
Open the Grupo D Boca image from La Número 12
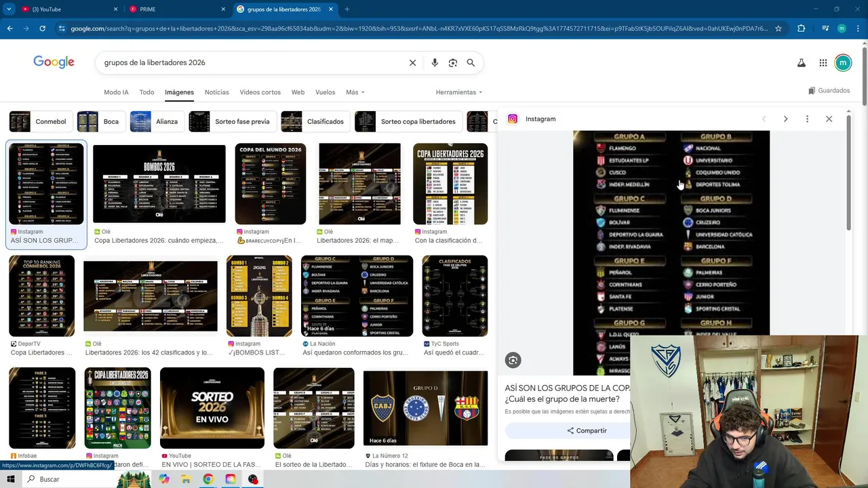point(425,408)
